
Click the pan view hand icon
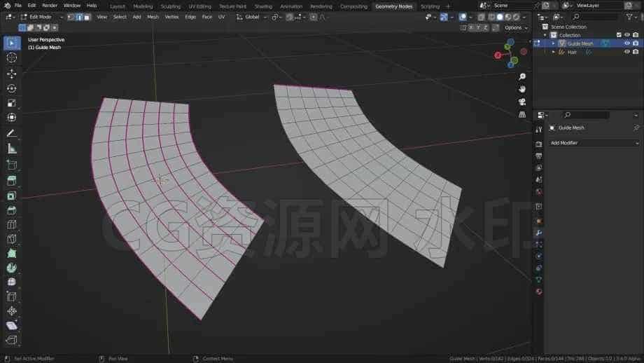[522, 89]
